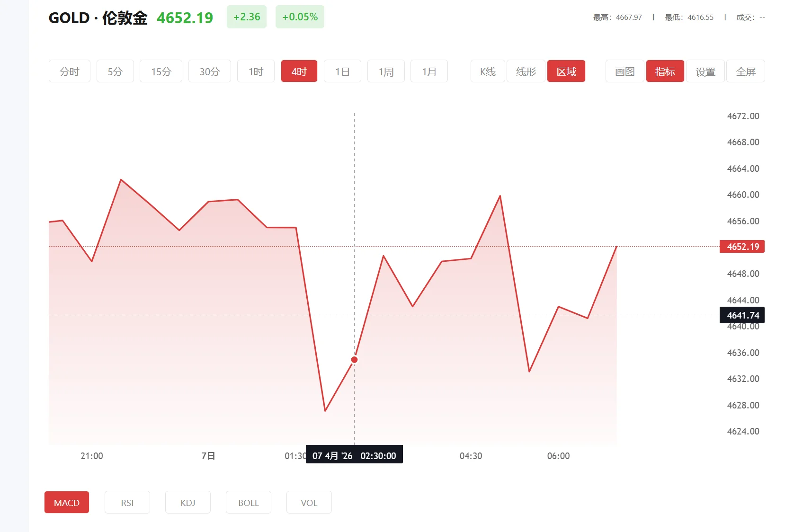
Task: Click the current price label 4652.19
Action: coord(741,246)
